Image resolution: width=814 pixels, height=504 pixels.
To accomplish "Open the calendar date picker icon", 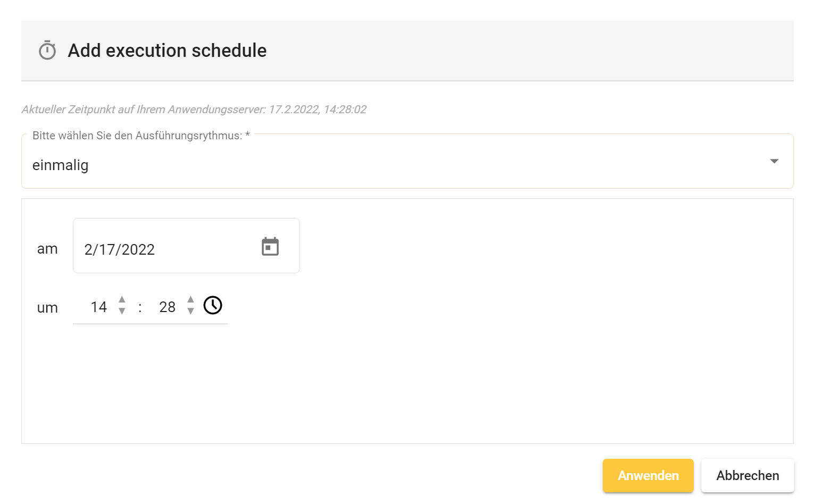I will [x=270, y=247].
